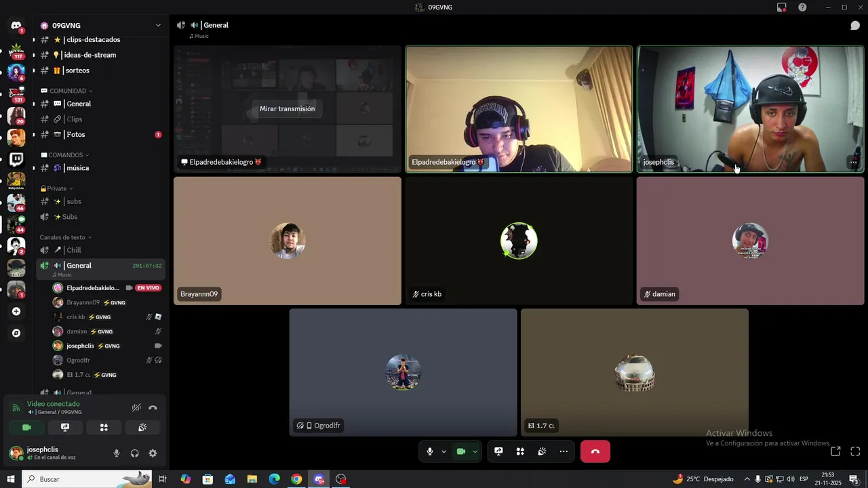Open File Explorer from the taskbar

click(252, 479)
